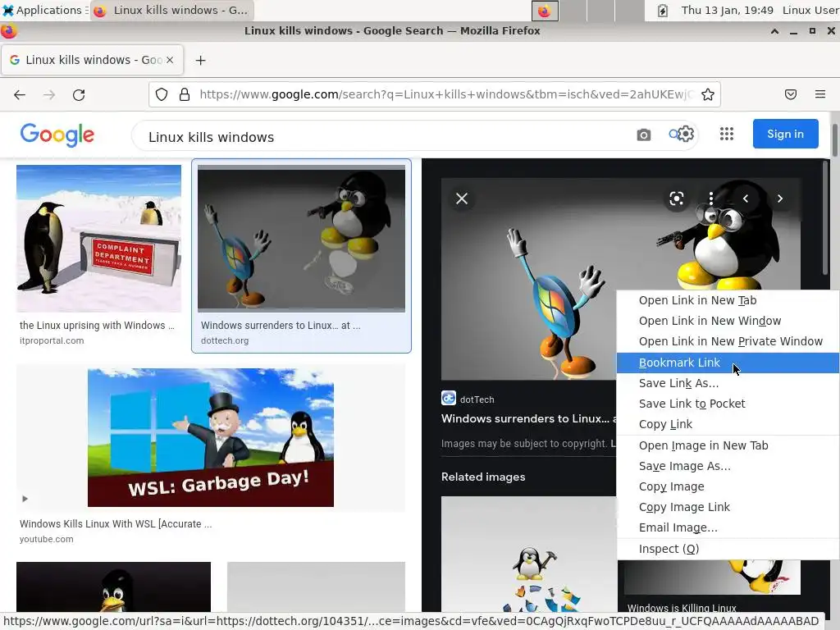Bookmark this page with the star icon
The width and height of the screenshot is (840, 630).
pos(708,95)
